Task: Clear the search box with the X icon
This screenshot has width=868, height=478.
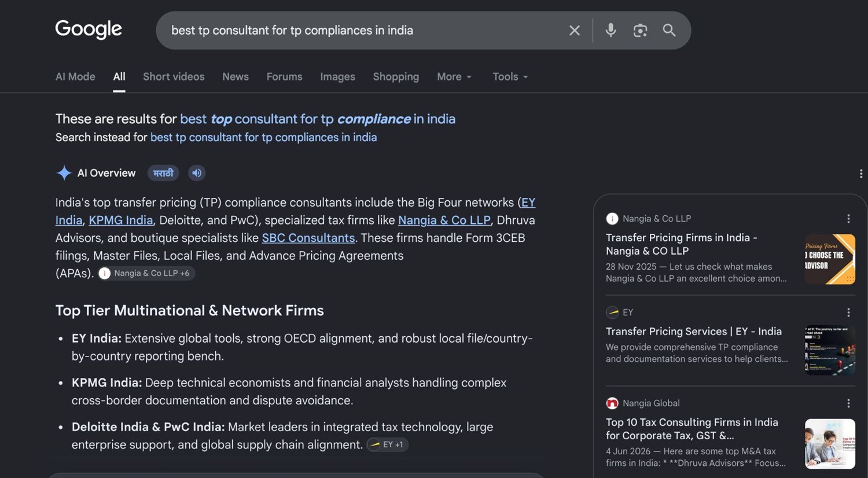Action: point(574,30)
